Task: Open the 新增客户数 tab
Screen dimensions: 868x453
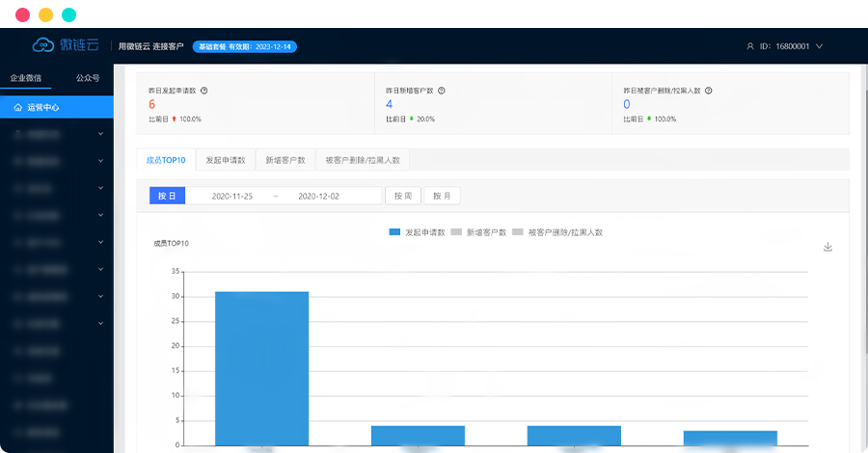Action: pos(285,160)
